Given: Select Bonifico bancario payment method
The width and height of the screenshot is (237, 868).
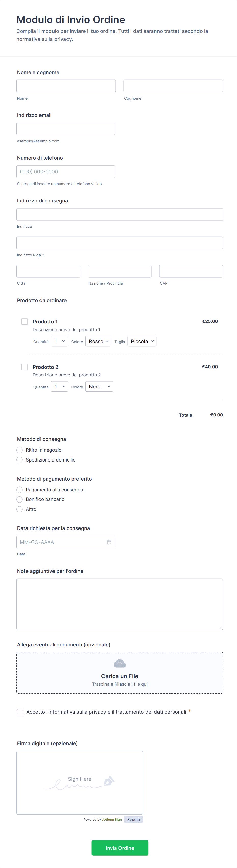Looking at the screenshot, I should pos(20,499).
